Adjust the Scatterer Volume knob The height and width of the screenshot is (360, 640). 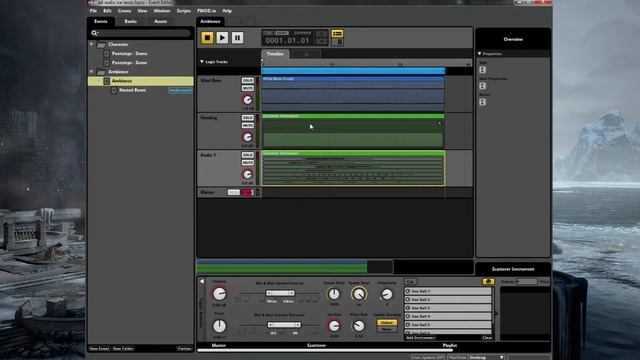(219, 293)
